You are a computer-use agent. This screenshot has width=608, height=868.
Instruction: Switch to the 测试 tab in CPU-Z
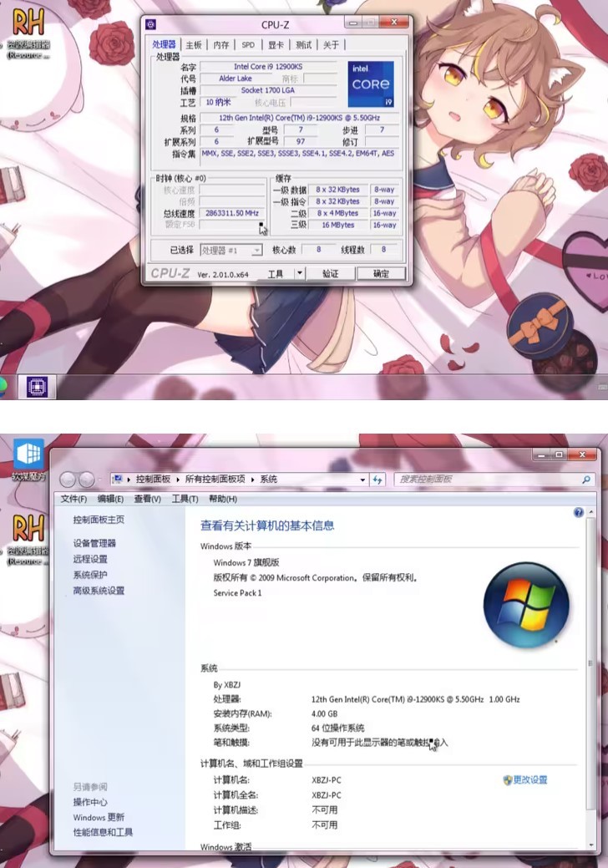(x=304, y=45)
